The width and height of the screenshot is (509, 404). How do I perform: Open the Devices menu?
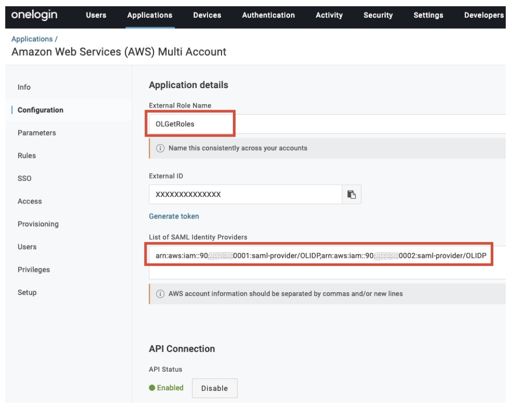pyautogui.click(x=207, y=15)
